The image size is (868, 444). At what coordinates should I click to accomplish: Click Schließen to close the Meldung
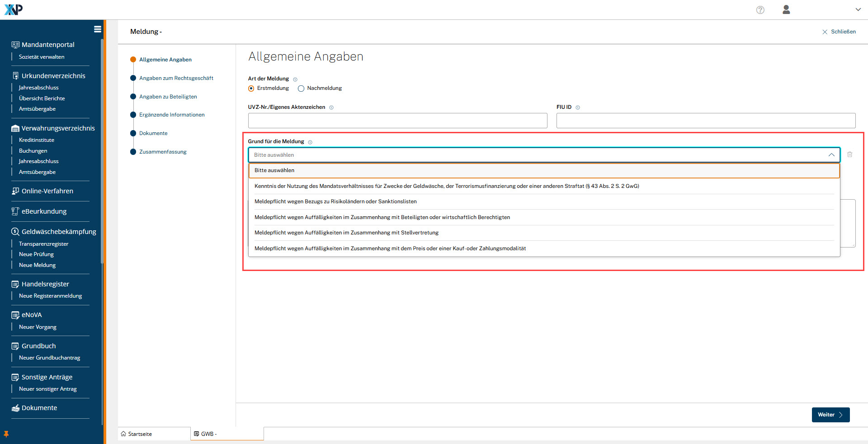click(x=839, y=32)
